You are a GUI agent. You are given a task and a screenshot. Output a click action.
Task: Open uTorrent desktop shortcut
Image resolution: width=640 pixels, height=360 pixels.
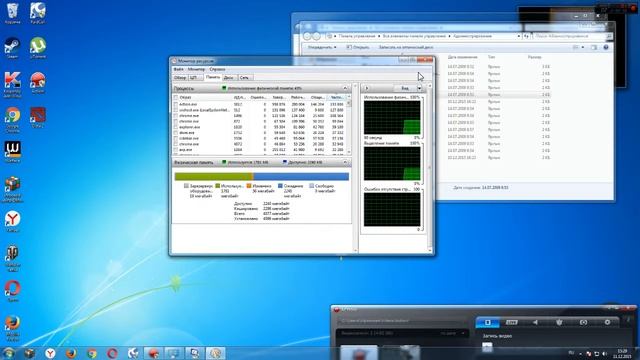tap(38, 47)
